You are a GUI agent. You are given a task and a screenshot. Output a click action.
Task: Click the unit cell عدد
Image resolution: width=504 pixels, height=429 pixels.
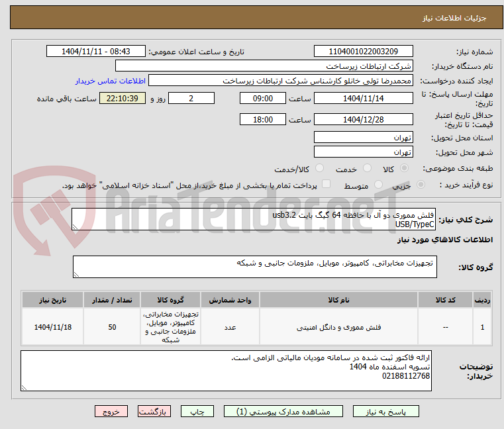[230, 327]
